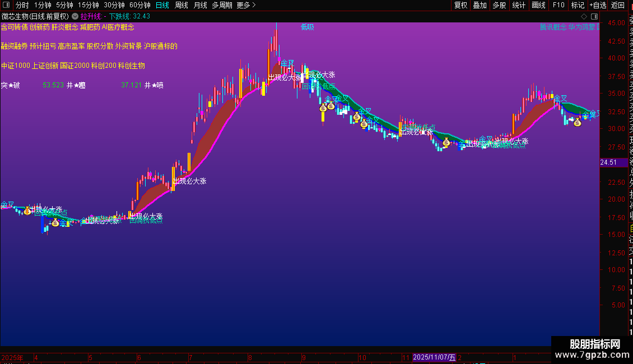The height and width of the screenshot is (364, 633).
Task: Select the 1分钟 period tab
Action: 43,5
